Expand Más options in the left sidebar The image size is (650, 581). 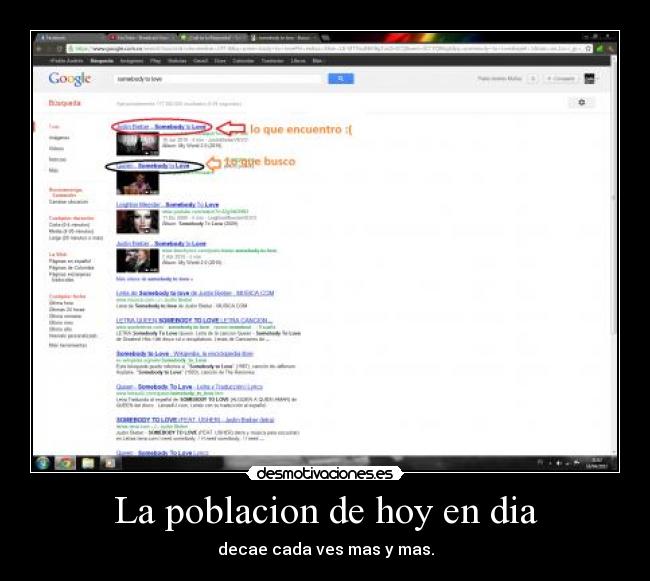pos(54,170)
